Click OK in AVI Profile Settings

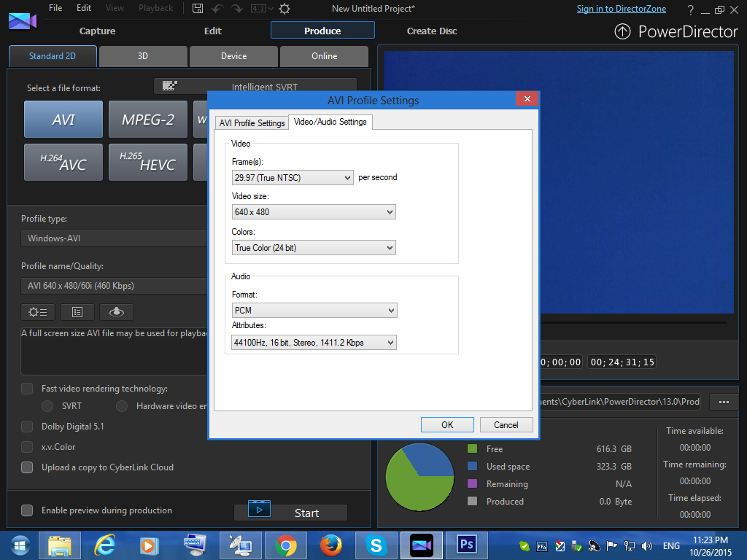pyautogui.click(x=447, y=425)
